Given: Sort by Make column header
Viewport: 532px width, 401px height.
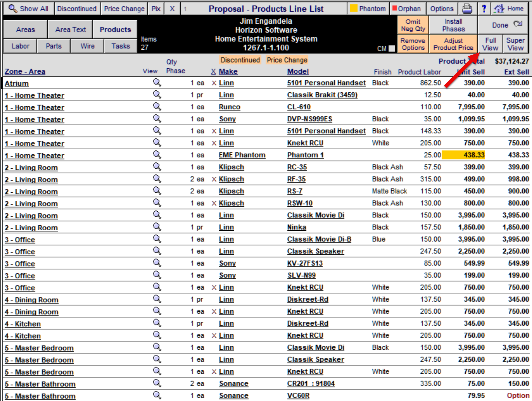Looking at the screenshot, I should [x=228, y=71].
